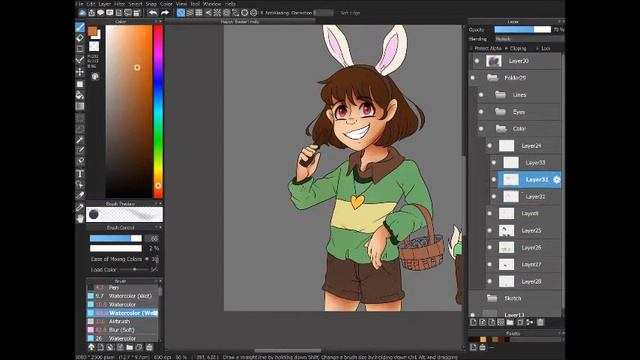Collapse the Folder29 folder icon
Screen dimensions: 640x360
point(493,78)
